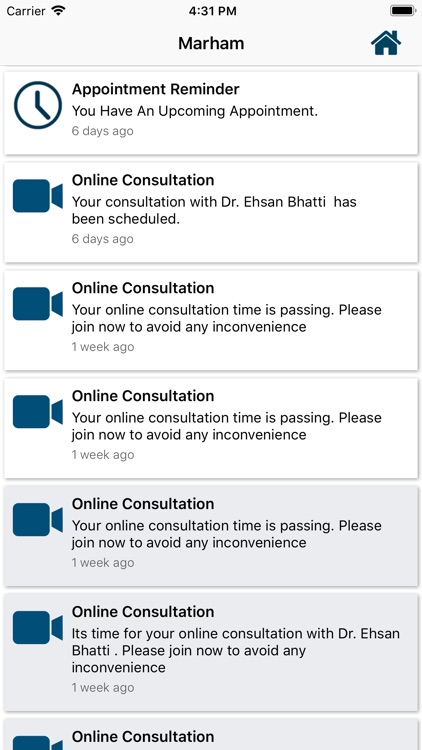Viewport: 422px width, 750px height.
Task: Tap camera icon beside 'Its time for' message
Action: [x=38, y=628]
